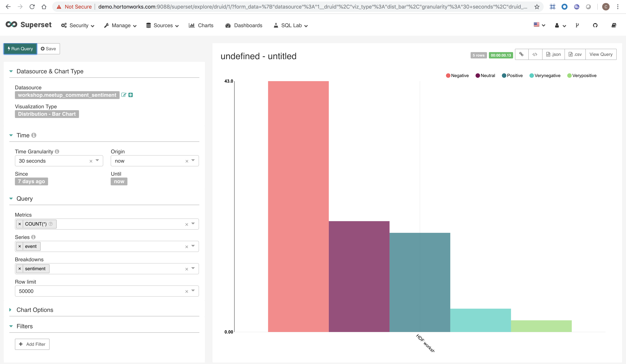Screen dimensions: 626x364
Task: Open the Time Granularity dropdown
Action: coord(97,161)
